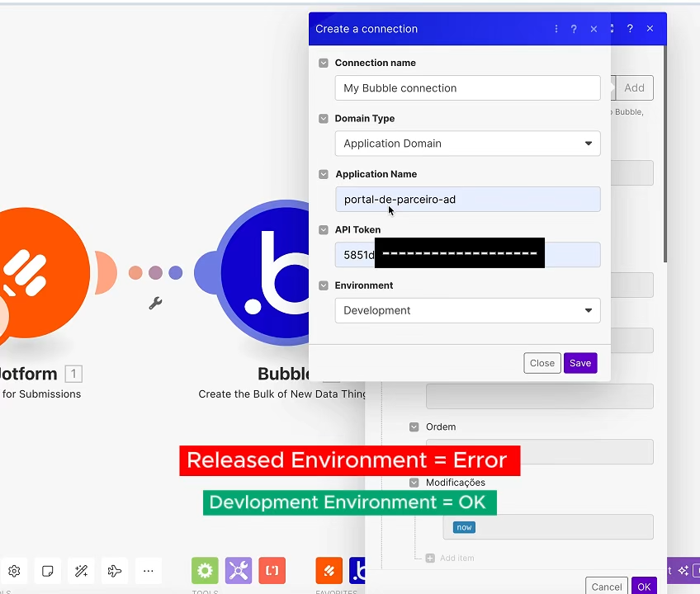Click the portal-de-parceiro-ad application name field
Screen dimensions: 700x594
[467, 199]
